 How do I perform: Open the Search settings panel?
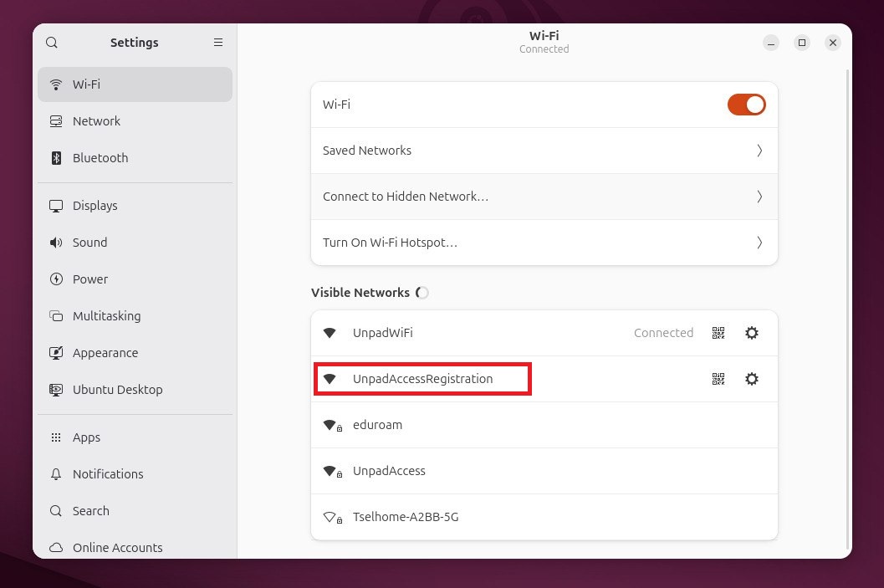(x=135, y=511)
